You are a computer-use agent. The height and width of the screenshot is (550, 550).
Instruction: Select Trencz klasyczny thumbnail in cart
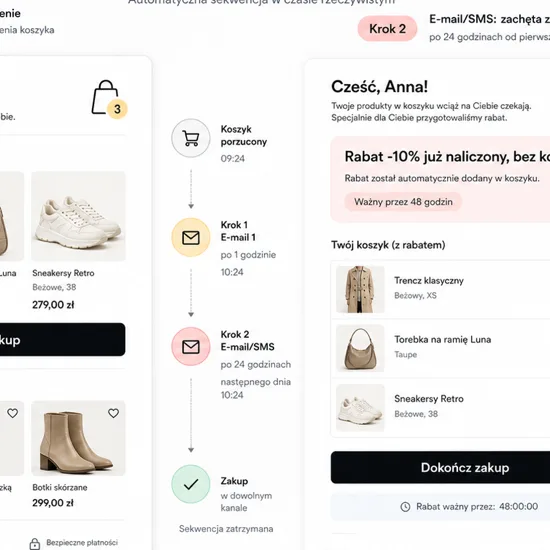tap(360, 289)
